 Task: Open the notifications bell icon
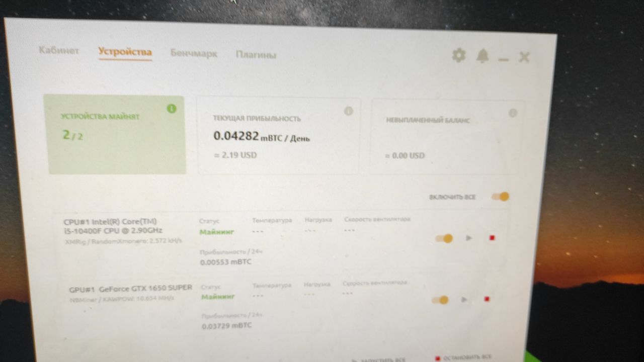(x=482, y=56)
